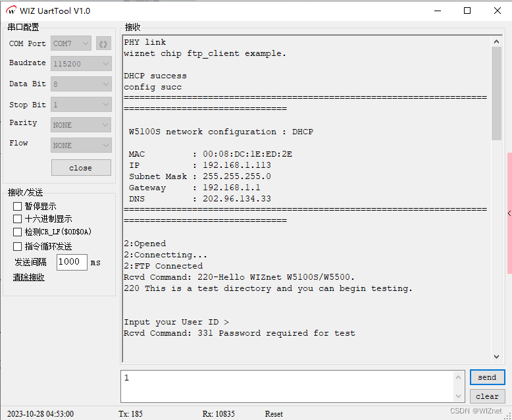Screen dimensions: 512x420
Task: Expand the Data Bit dropdown
Action: click(81, 84)
